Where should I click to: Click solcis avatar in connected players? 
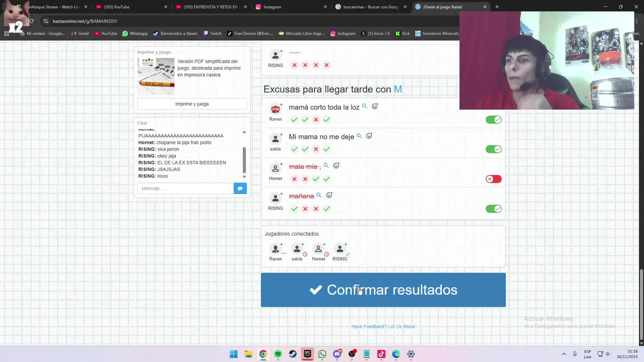tap(297, 249)
